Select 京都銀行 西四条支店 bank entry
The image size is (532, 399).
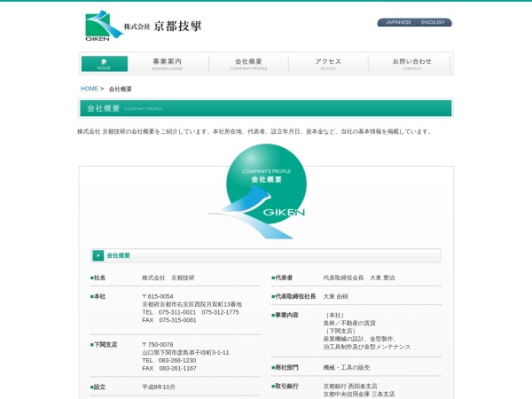[x=350, y=386]
